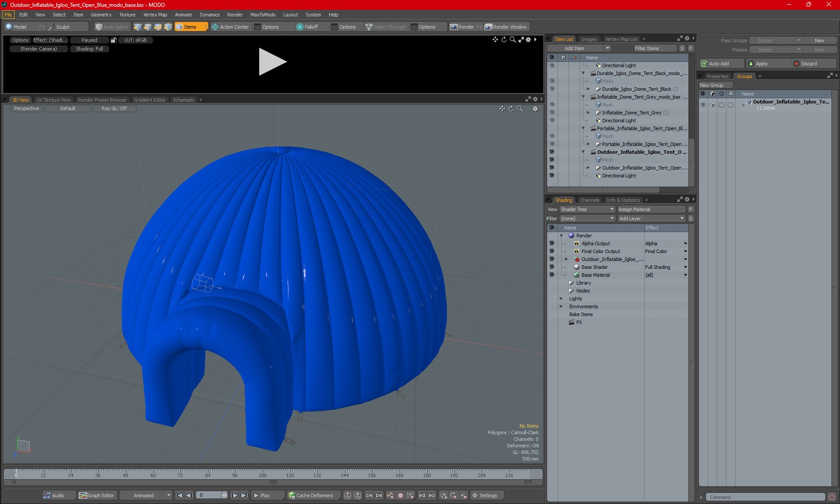Click the preview panel gear icon
Viewport: 840px width, 504px height.
click(x=528, y=40)
